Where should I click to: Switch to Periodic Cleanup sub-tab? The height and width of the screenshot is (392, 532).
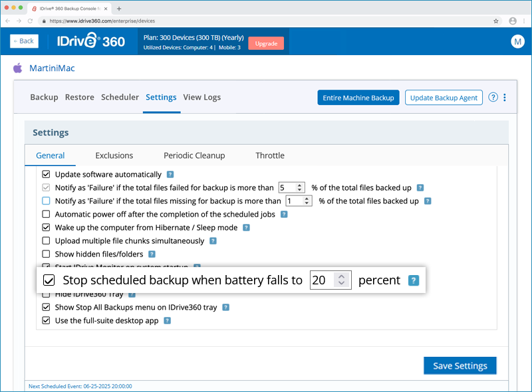[194, 155]
